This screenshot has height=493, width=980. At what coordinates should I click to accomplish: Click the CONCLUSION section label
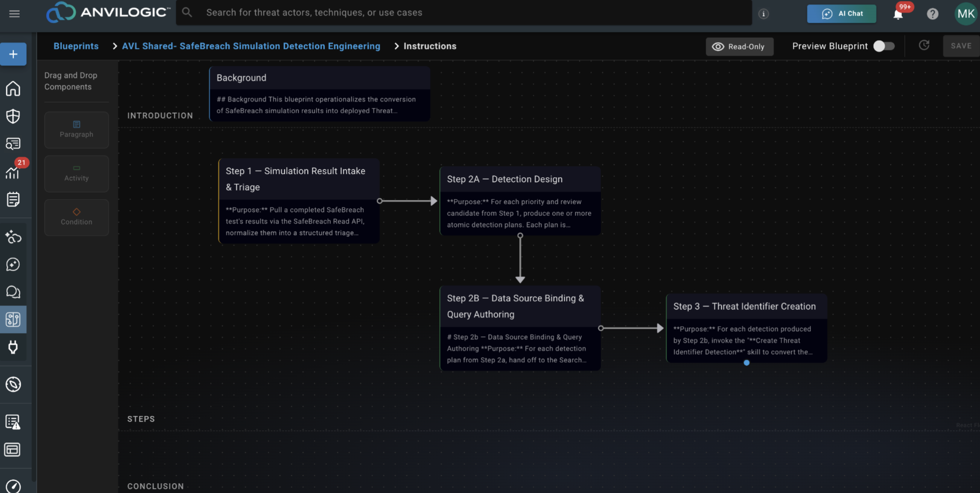click(155, 486)
